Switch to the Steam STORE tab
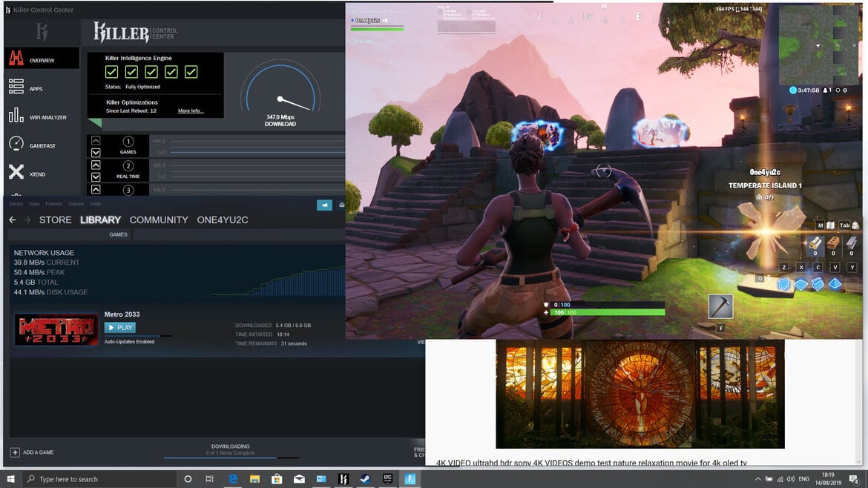Viewport: 868px width, 488px height. pos(56,220)
